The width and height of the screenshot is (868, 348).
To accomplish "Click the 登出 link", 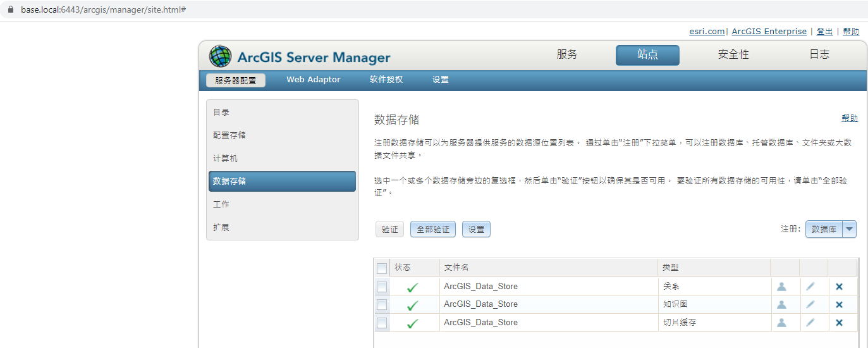I will 824,31.
